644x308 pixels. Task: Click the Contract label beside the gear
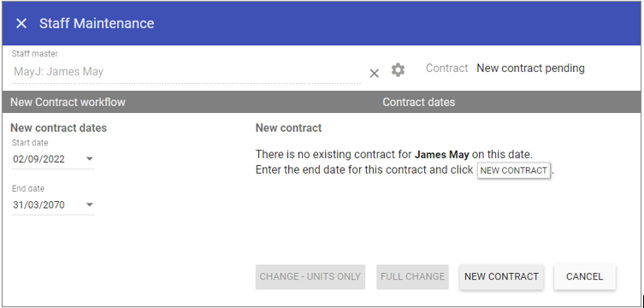pos(446,68)
